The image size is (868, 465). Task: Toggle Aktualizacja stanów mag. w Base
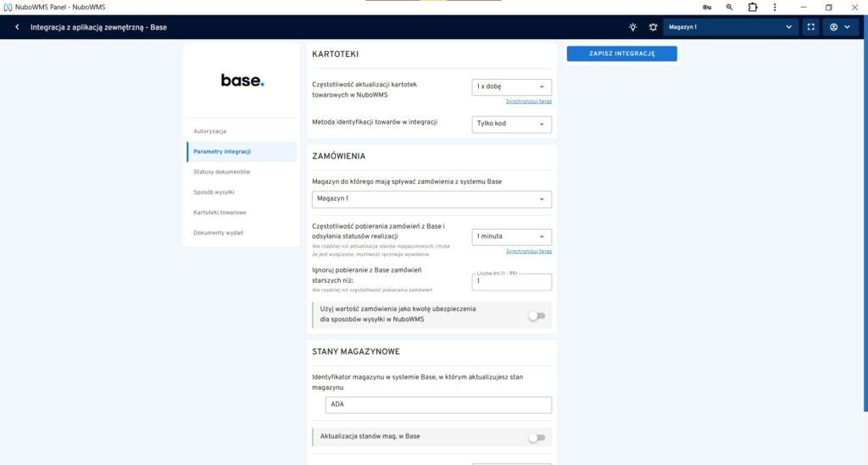[536, 437]
